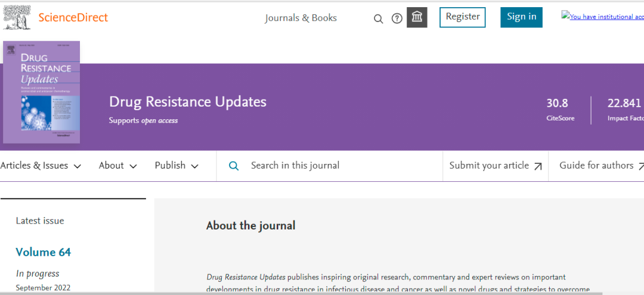Screen dimensions: 644x295
Task: Click the ScienceDirect wordmark link
Action: 73,17
